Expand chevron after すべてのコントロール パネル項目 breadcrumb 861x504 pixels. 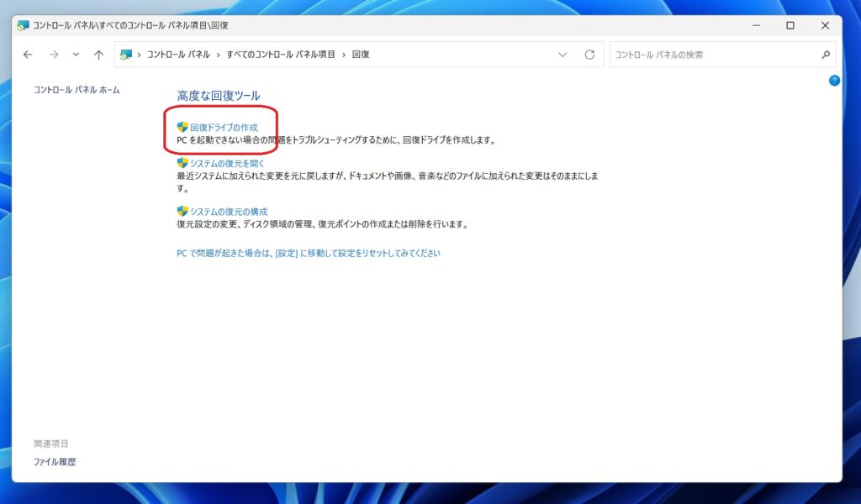tap(344, 55)
